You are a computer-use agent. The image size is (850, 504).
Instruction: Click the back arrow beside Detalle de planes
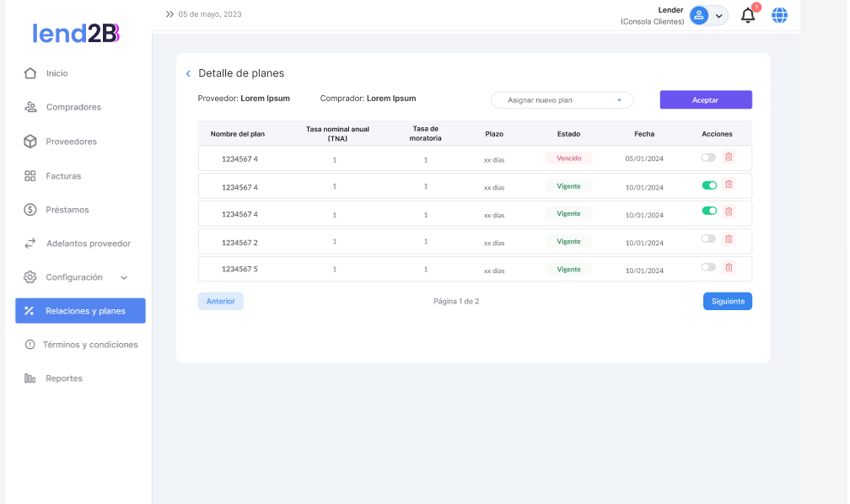188,74
